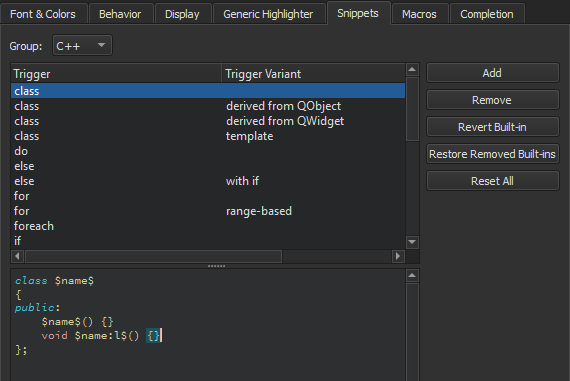Image resolution: width=570 pixels, height=381 pixels.
Task: Click Restore Removed Built-ins button
Action: (492, 154)
